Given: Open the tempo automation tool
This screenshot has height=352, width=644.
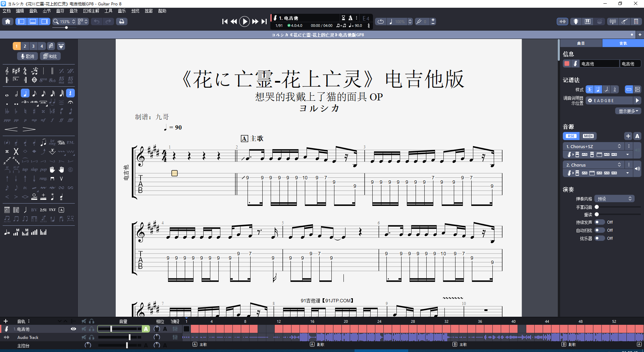Looking at the screenshot, I should pyautogui.click(x=7, y=232).
